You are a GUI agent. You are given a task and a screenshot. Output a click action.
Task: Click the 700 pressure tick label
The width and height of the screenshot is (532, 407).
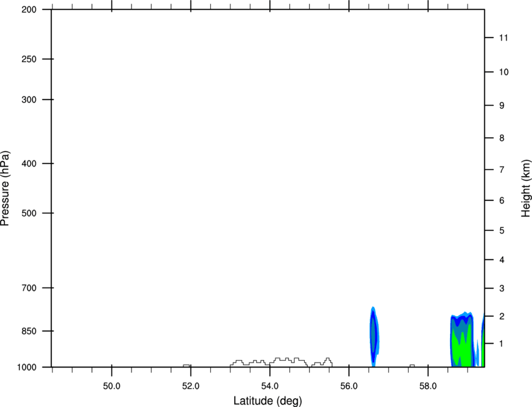click(x=29, y=288)
